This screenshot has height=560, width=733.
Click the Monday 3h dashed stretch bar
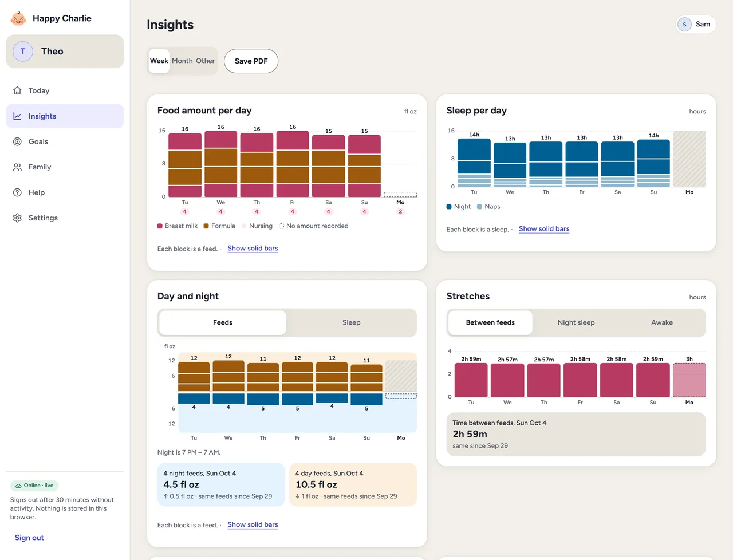[689, 380]
